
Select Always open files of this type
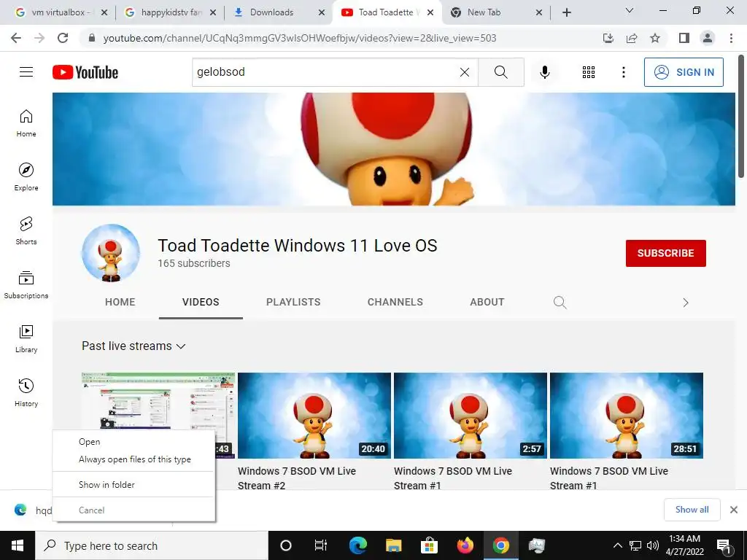point(135,459)
